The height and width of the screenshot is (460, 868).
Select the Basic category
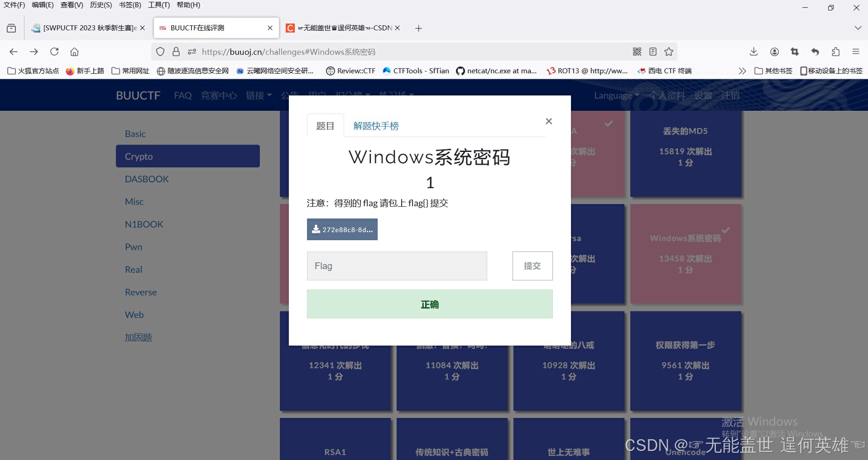[x=188, y=134]
